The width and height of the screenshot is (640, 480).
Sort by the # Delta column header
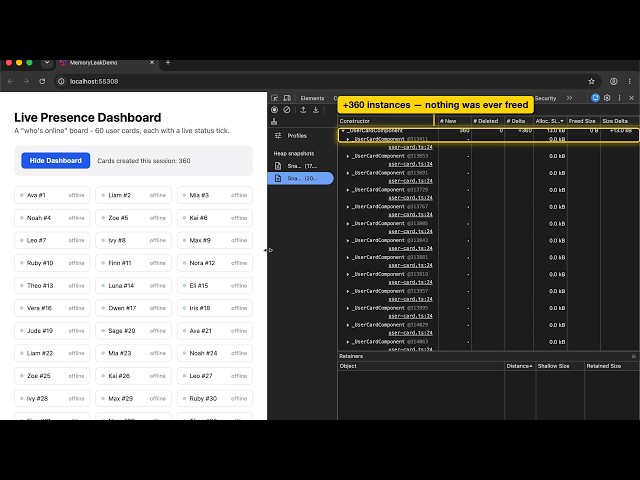click(519, 121)
